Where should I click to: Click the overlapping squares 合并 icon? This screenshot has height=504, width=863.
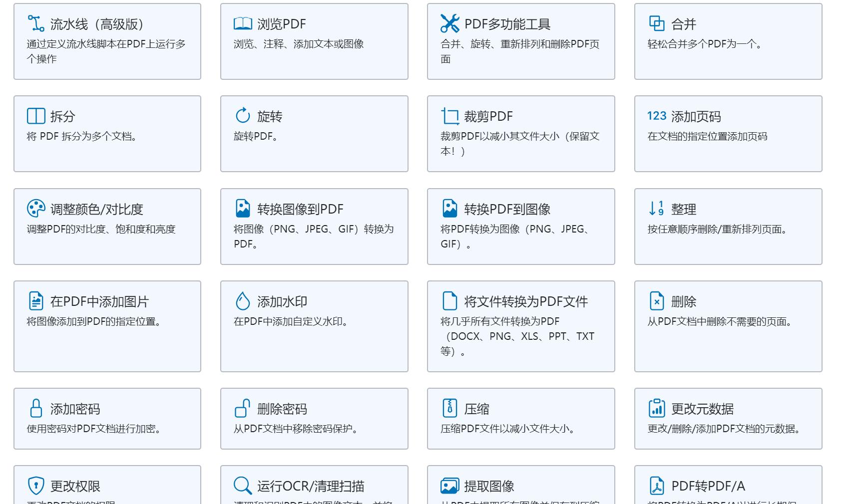click(x=657, y=23)
